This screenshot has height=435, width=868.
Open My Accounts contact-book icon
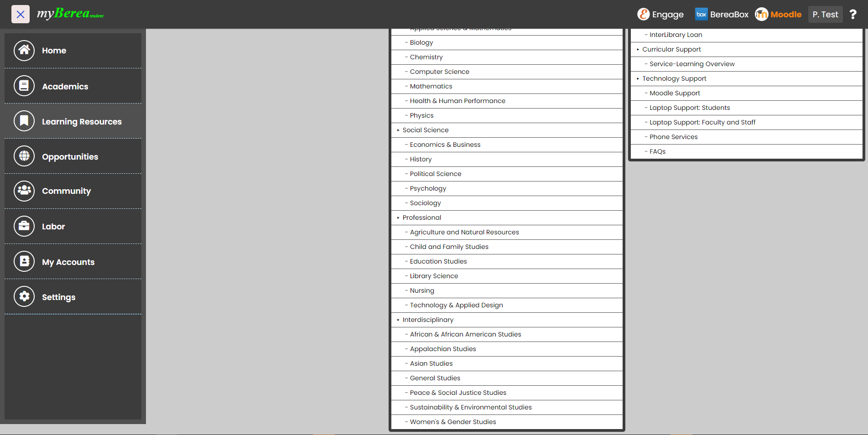tap(24, 262)
